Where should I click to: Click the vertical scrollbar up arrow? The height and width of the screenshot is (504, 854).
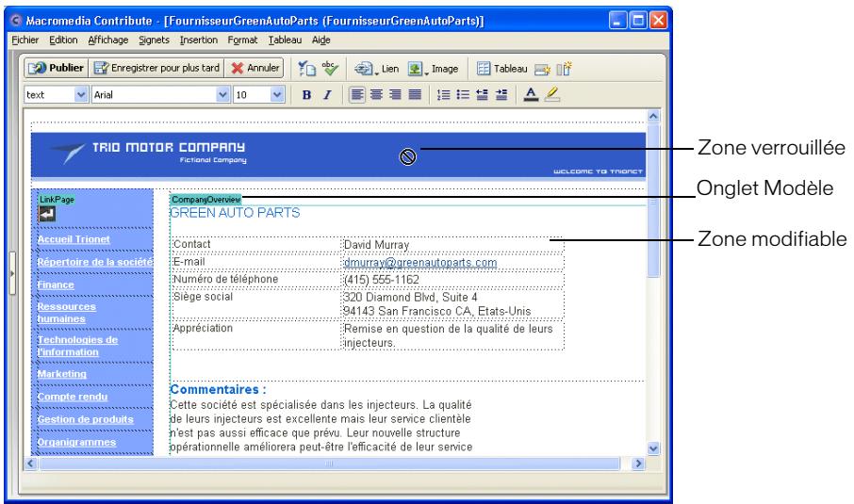click(x=653, y=116)
